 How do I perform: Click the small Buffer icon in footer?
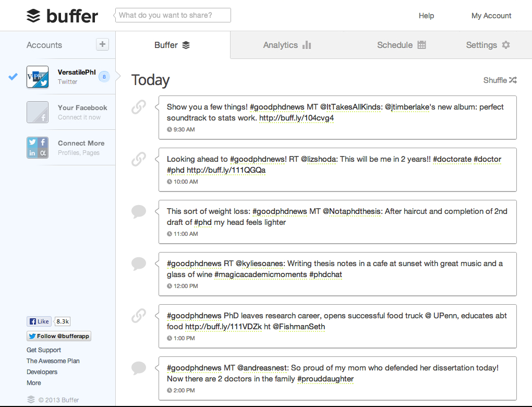pyautogui.click(x=31, y=400)
